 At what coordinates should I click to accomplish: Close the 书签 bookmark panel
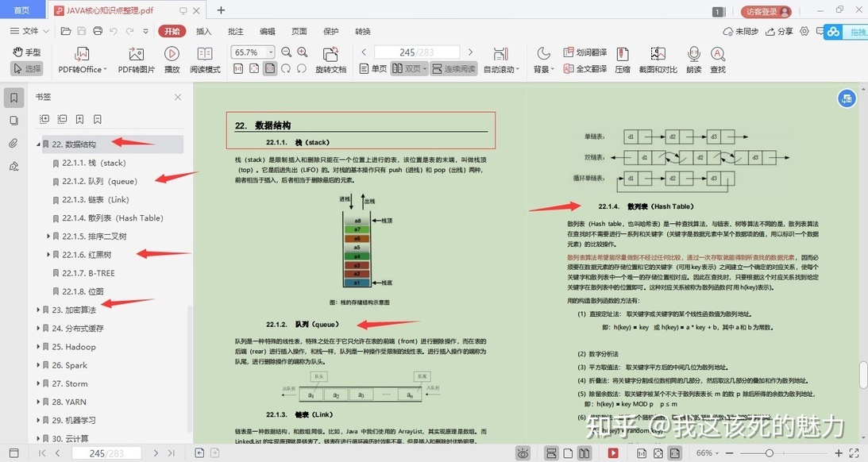click(178, 97)
